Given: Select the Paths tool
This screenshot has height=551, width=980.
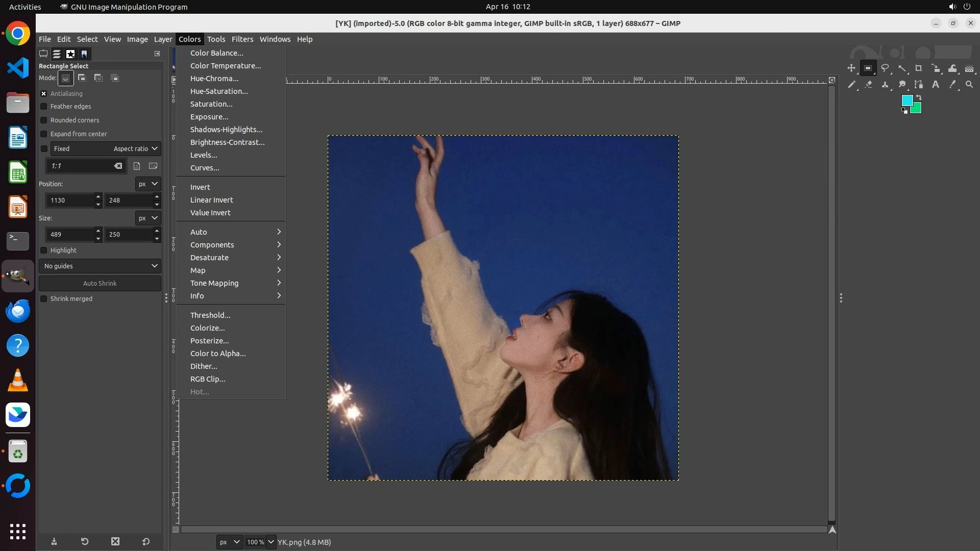Looking at the screenshot, I should pos(919,85).
